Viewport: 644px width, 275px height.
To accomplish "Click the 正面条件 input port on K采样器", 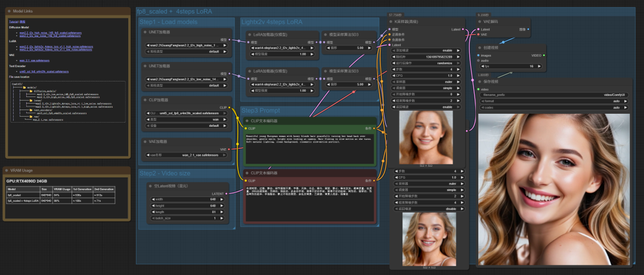I will point(389,35).
